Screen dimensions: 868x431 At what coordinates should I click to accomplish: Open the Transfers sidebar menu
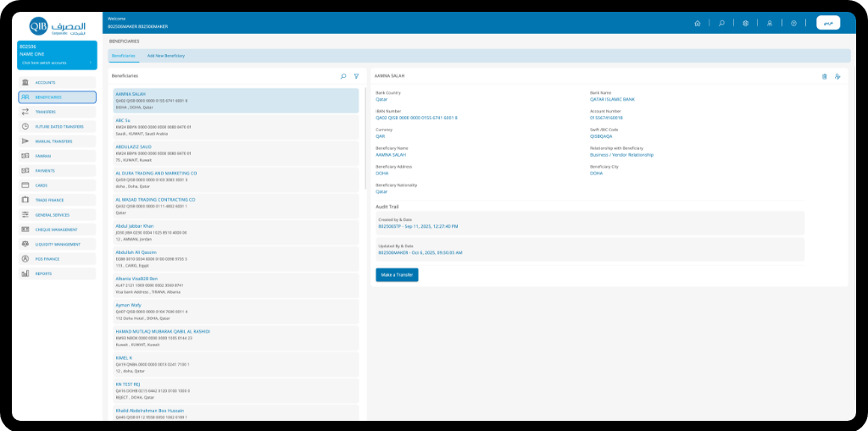(x=57, y=112)
